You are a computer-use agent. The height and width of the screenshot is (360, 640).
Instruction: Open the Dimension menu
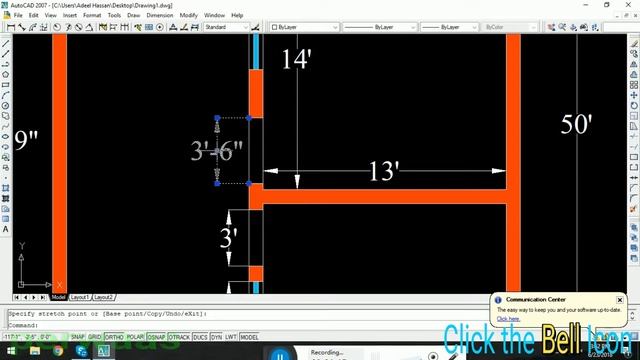click(160, 15)
